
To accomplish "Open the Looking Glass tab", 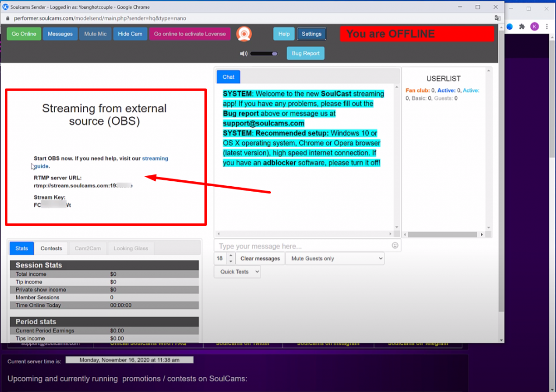I will pyautogui.click(x=131, y=249).
